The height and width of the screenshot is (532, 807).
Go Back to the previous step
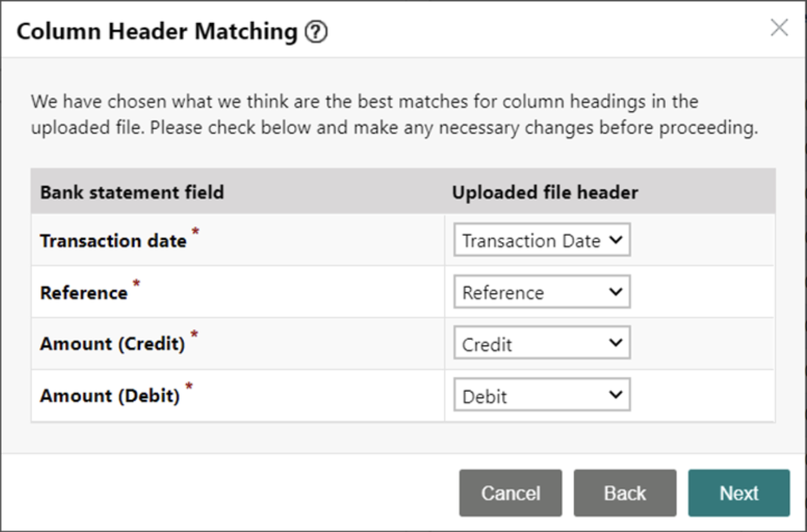pos(625,493)
